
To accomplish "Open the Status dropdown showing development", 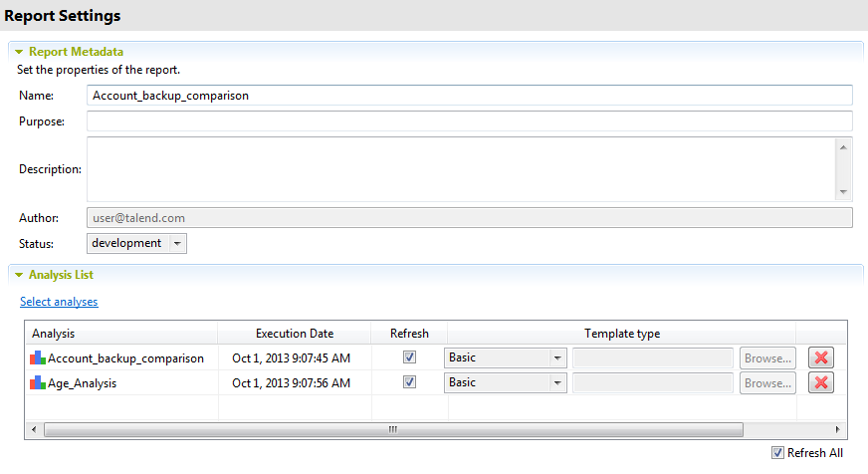I will tap(176, 243).
